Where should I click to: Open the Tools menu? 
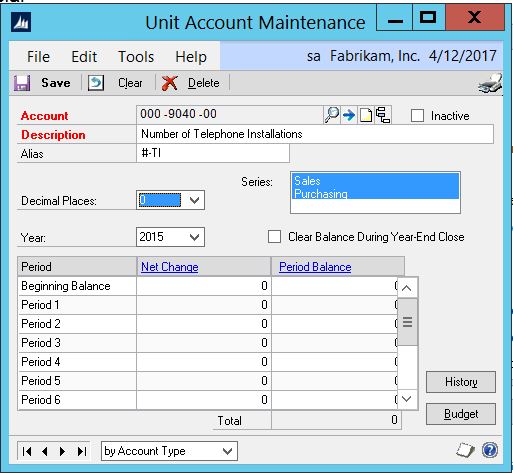click(136, 56)
